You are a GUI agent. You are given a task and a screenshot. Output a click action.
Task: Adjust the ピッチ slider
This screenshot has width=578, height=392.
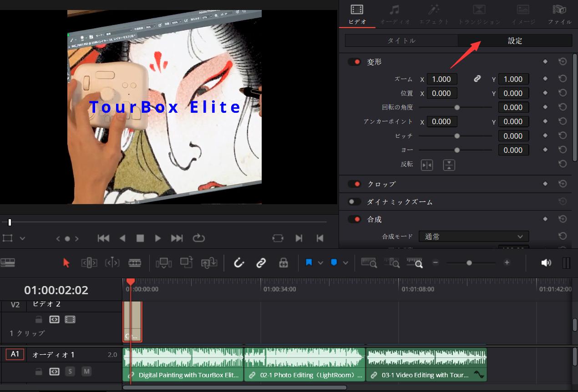[456, 136]
